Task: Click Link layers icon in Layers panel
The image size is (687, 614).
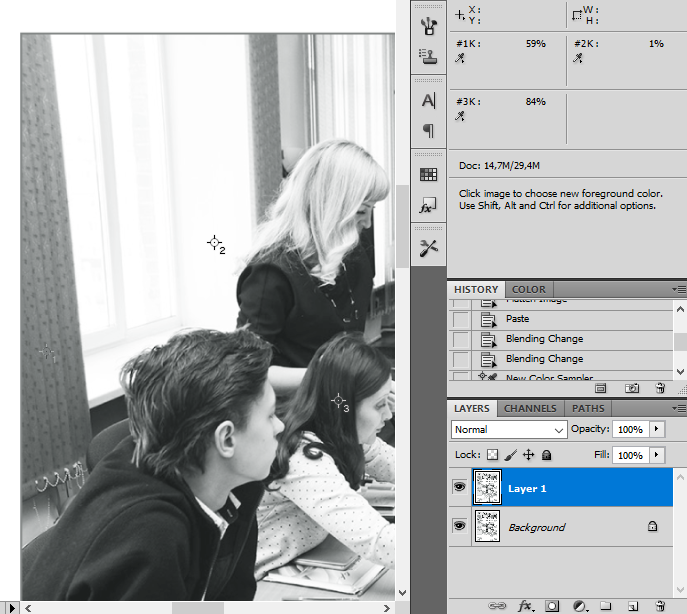Action: pos(497,606)
